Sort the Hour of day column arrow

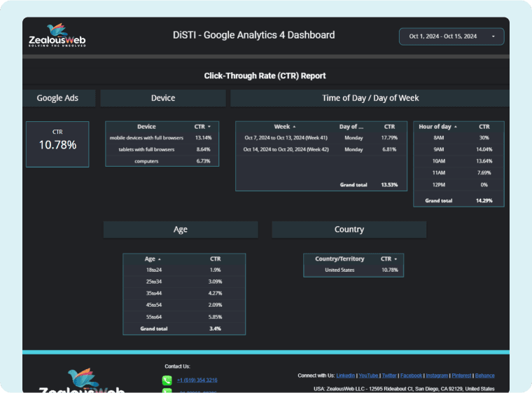[455, 127]
